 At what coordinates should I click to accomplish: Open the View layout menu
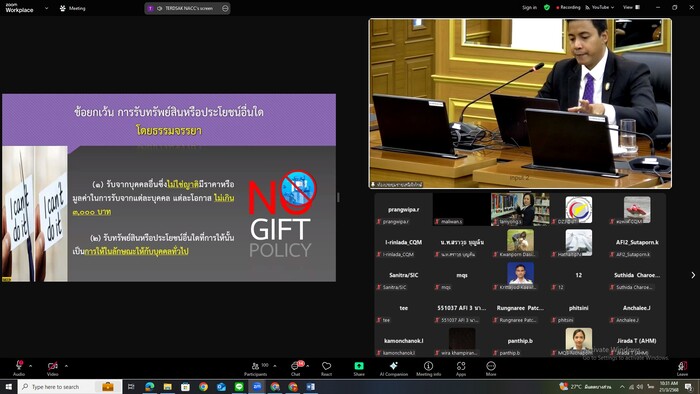pos(631,8)
